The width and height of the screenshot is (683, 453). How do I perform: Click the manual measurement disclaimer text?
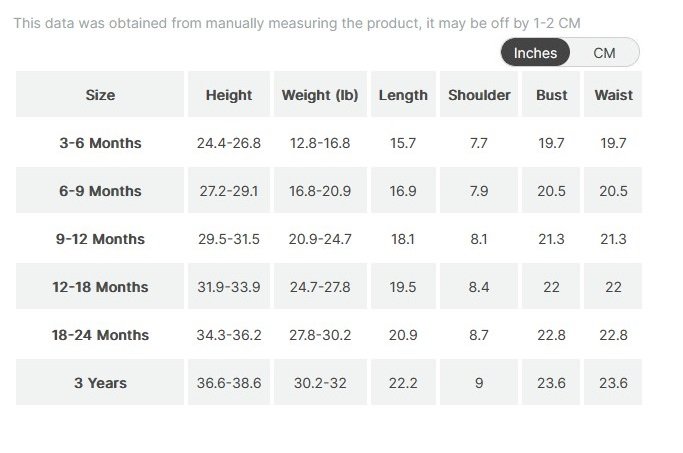(x=296, y=23)
